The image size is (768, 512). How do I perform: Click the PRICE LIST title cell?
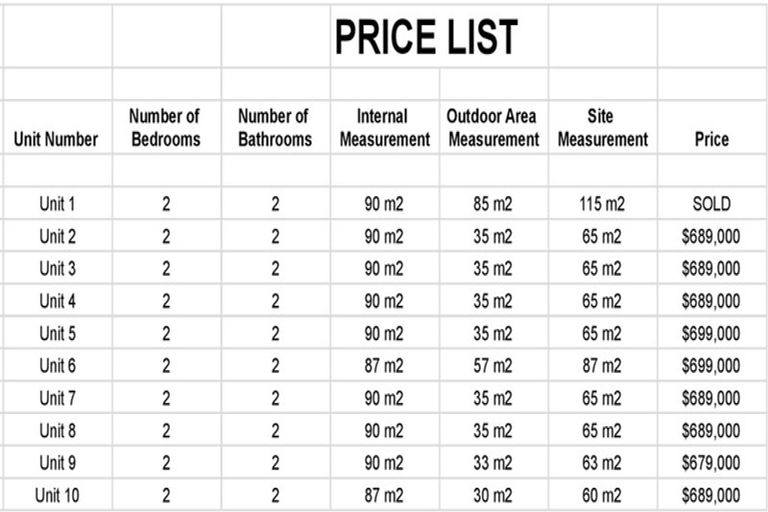click(426, 37)
